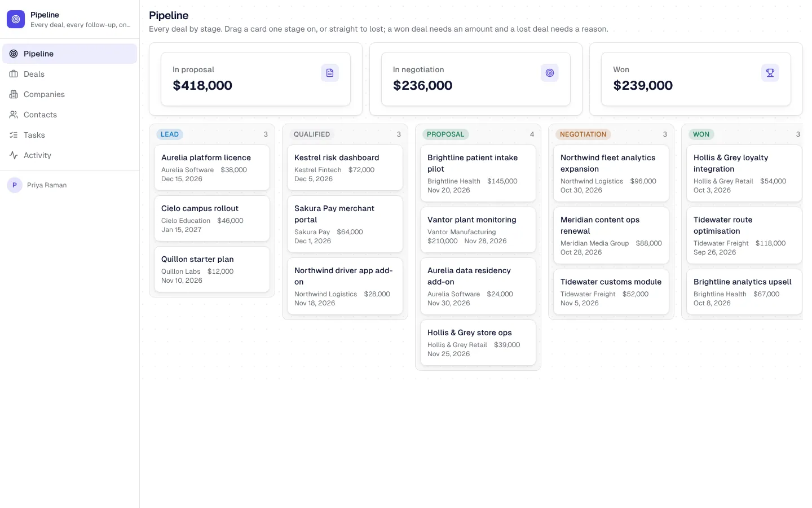Click Priya Raman's avatar initial
This screenshot has height=508, width=812.
pyautogui.click(x=15, y=185)
